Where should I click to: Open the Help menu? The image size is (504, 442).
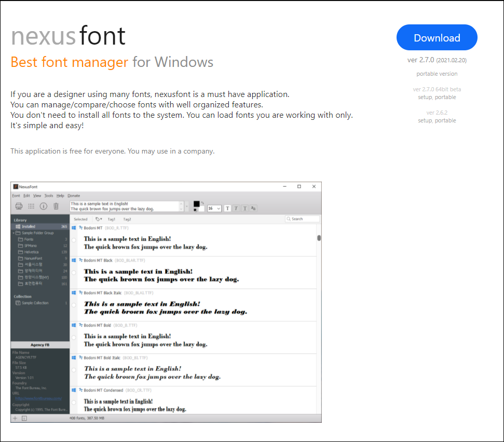click(x=60, y=196)
